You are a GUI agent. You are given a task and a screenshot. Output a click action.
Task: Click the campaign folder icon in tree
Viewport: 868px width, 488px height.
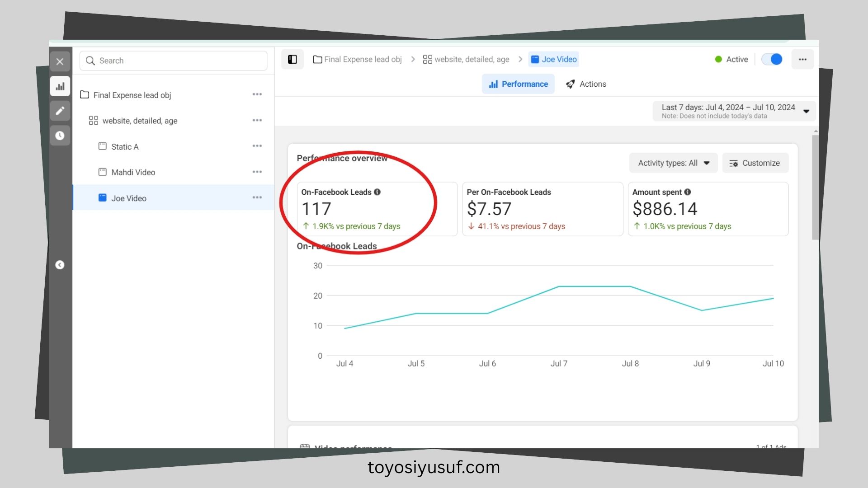(85, 94)
